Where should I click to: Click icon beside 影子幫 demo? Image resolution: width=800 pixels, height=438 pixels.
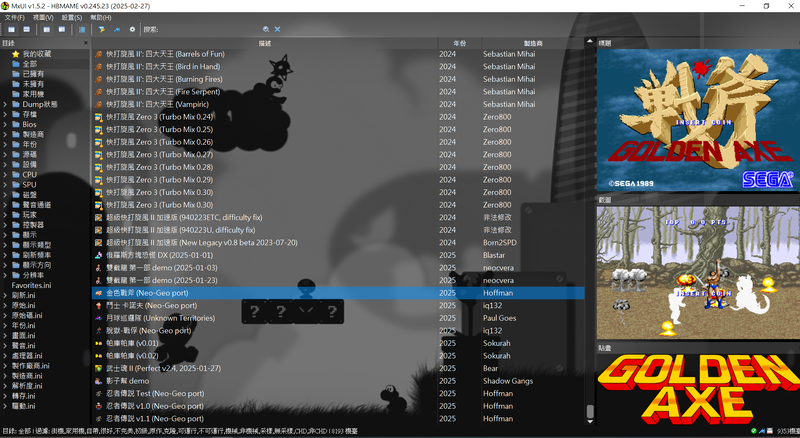click(98, 381)
